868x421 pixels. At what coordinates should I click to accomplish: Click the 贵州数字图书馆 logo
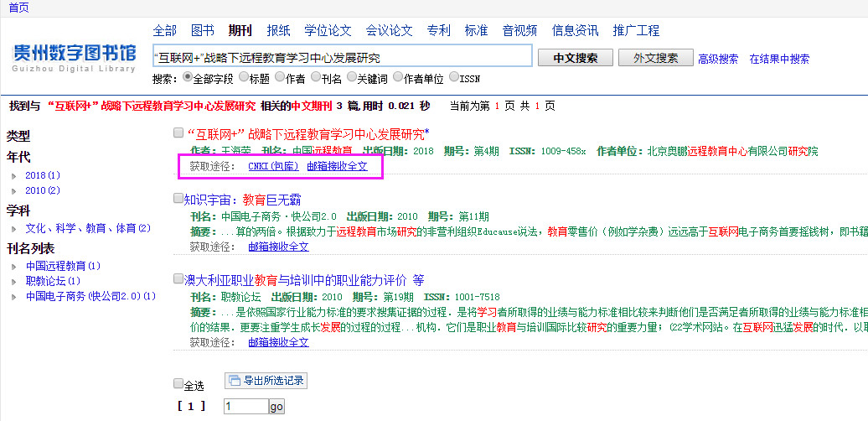pyautogui.click(x=75, y=58)
